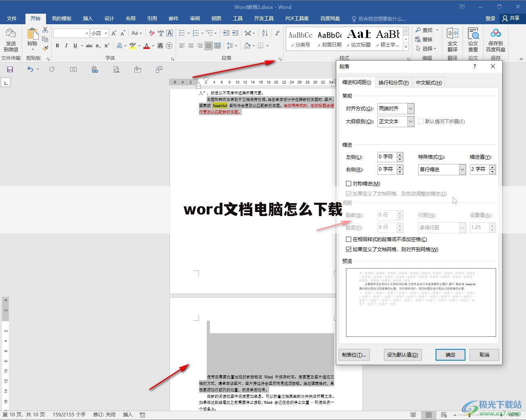Click the Undo arrow icon
The height and width of the screenshot is (420, 526).
pyautogui.click(x=30, y=69)
